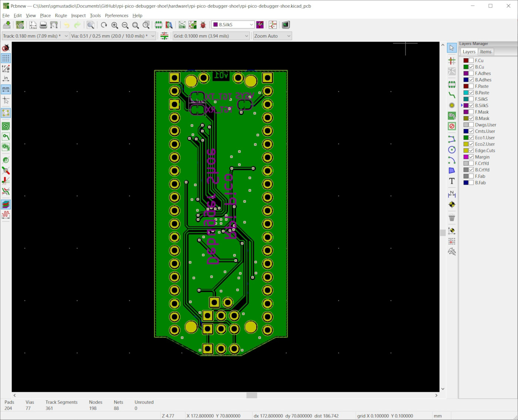
Task: Toggle grid display on left toolbar
Action: pos(6,58)
